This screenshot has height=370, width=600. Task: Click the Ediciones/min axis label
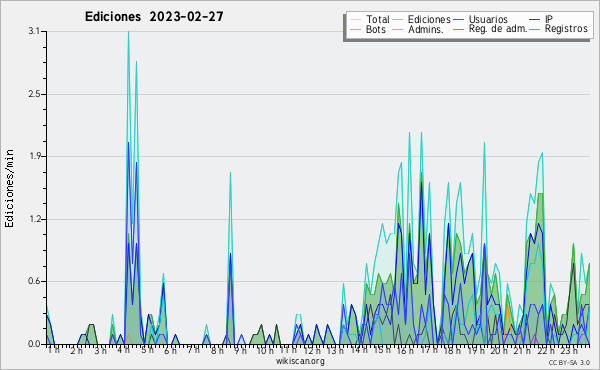[x=9, y=188]
